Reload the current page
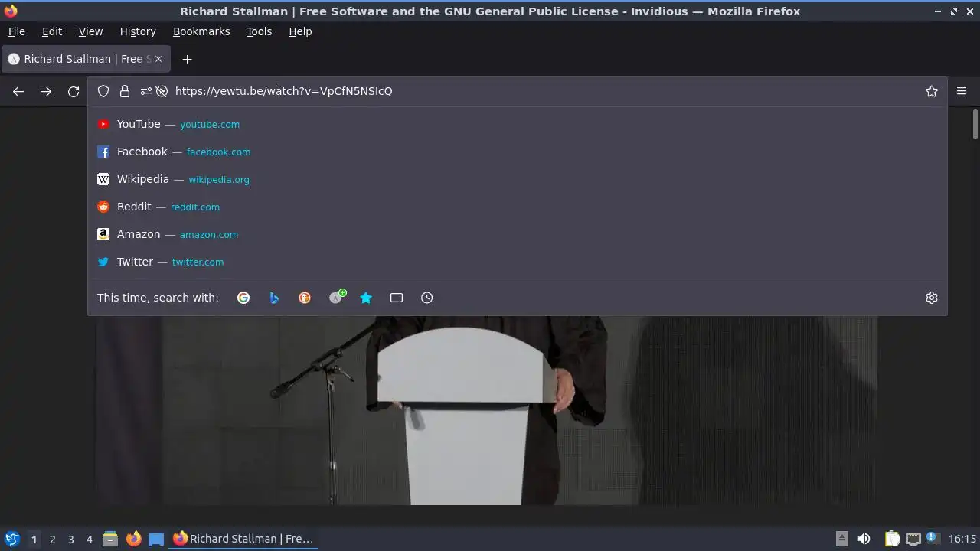Viewport: 980px width, 551px height. [73, 92]
